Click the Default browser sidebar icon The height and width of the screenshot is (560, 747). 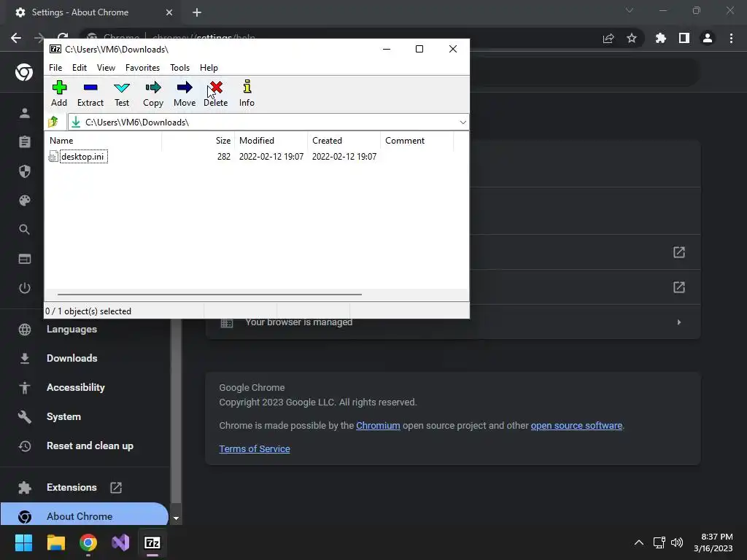point(25,259)
